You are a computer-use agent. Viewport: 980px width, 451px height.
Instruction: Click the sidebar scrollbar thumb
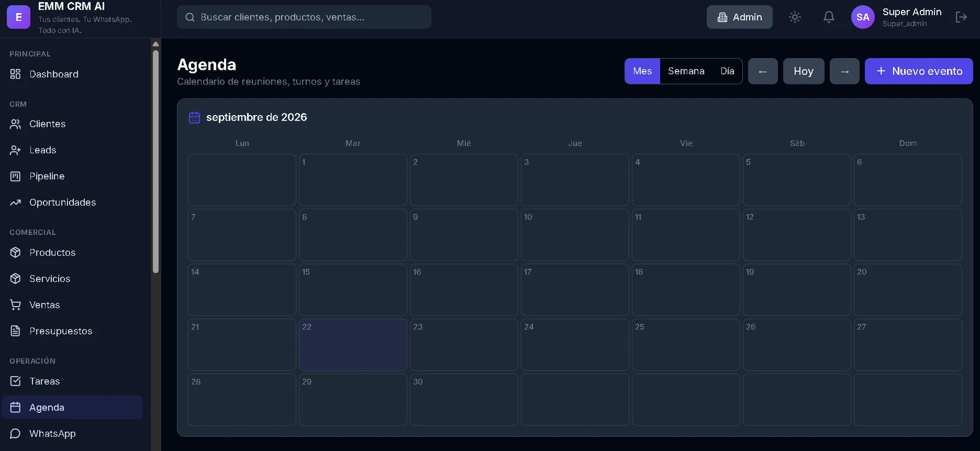(x=156, y=161)
